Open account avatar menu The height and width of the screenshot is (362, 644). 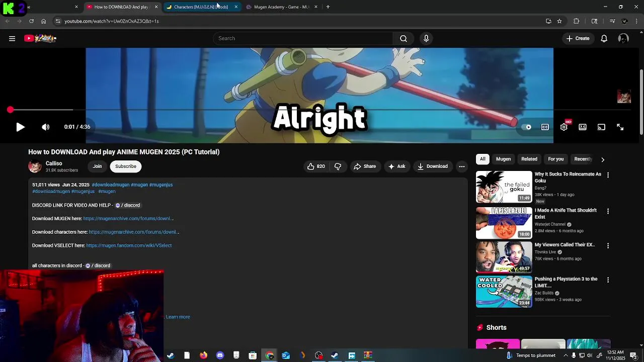coord(623,38)
